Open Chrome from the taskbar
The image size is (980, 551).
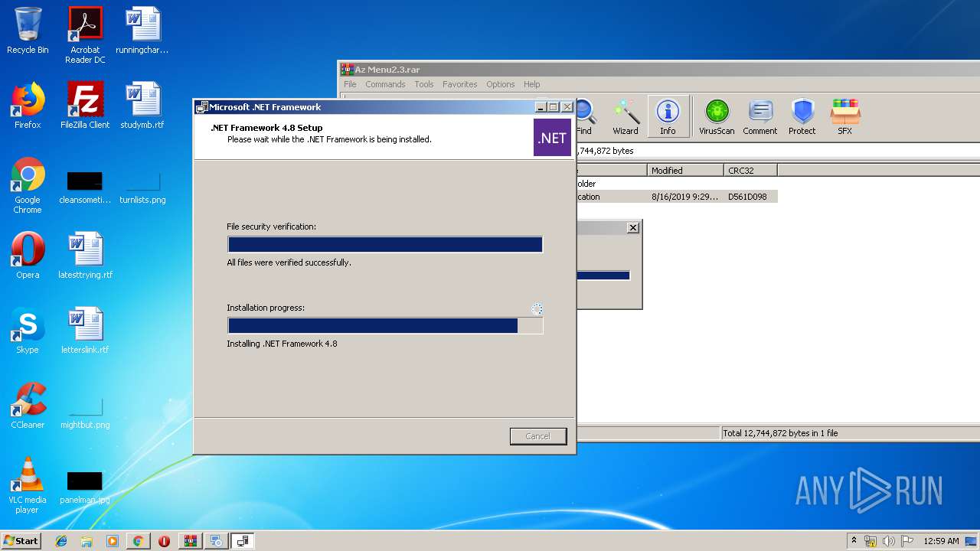pyautogui.click(x=138, y=541)
